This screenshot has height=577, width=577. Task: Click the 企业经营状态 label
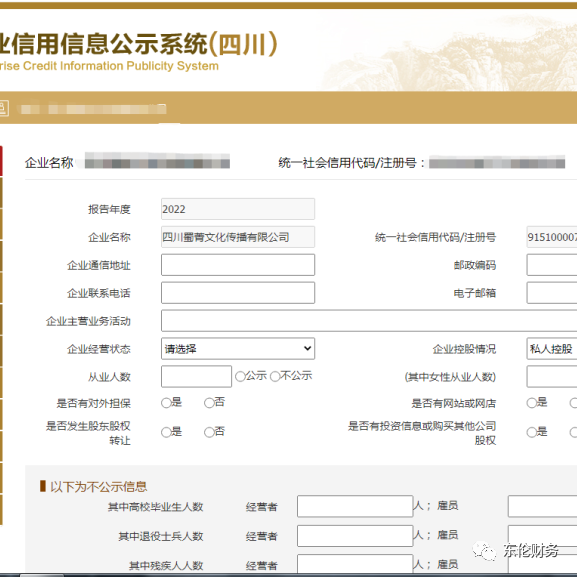click(99, 349)
